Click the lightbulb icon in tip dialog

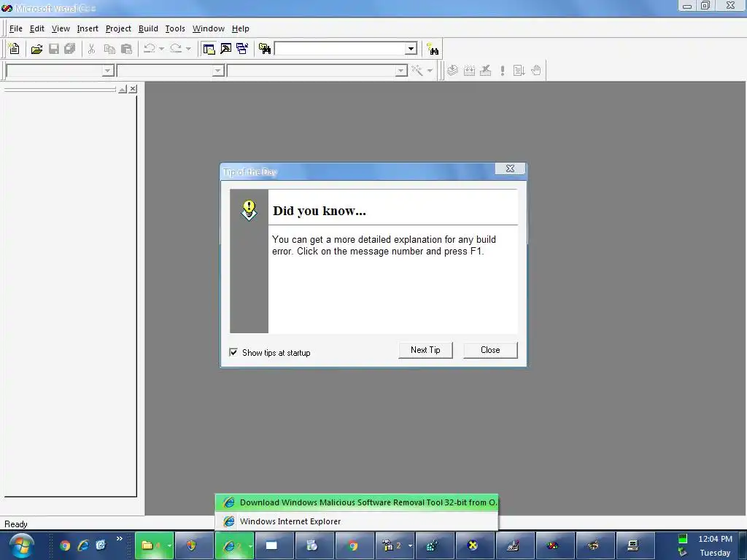click(249, 210)
